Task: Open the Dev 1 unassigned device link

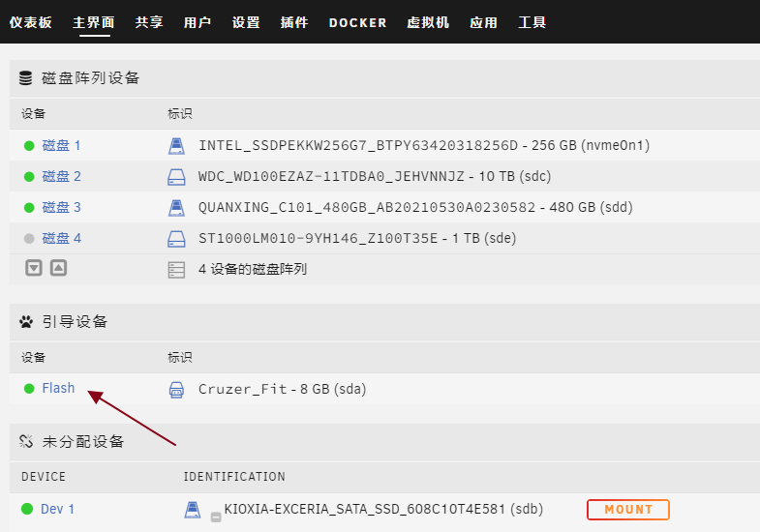Action: pos(57,509)
